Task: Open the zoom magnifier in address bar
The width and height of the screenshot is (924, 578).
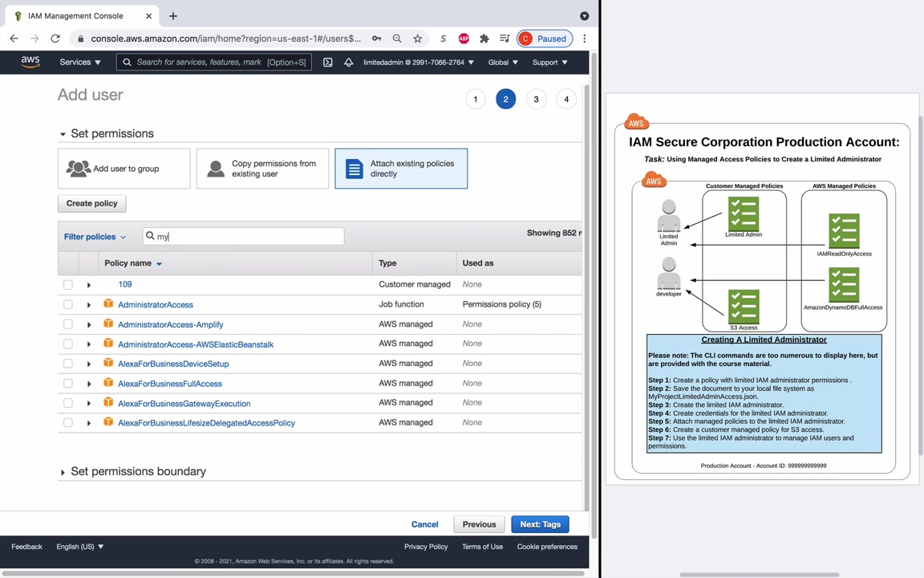Action: pos(397,39)
